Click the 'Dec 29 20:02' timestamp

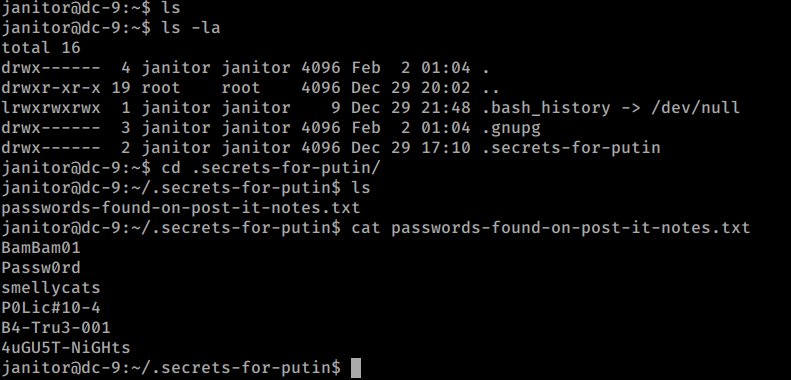coord(411,88)
